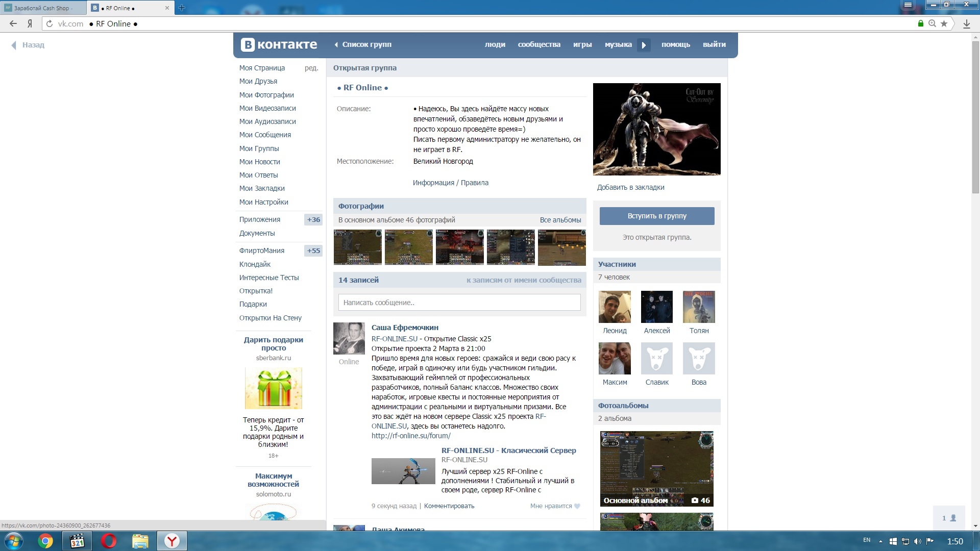The height and width of the screenshot is (551, 980).
Task: Log out via выйти
Action: [x=714, y=44]
